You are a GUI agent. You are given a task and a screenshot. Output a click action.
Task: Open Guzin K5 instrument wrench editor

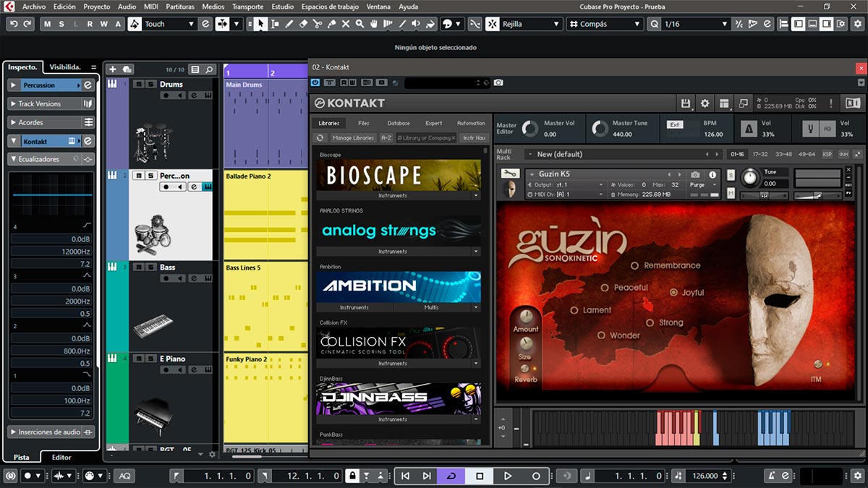coord(509,174)
